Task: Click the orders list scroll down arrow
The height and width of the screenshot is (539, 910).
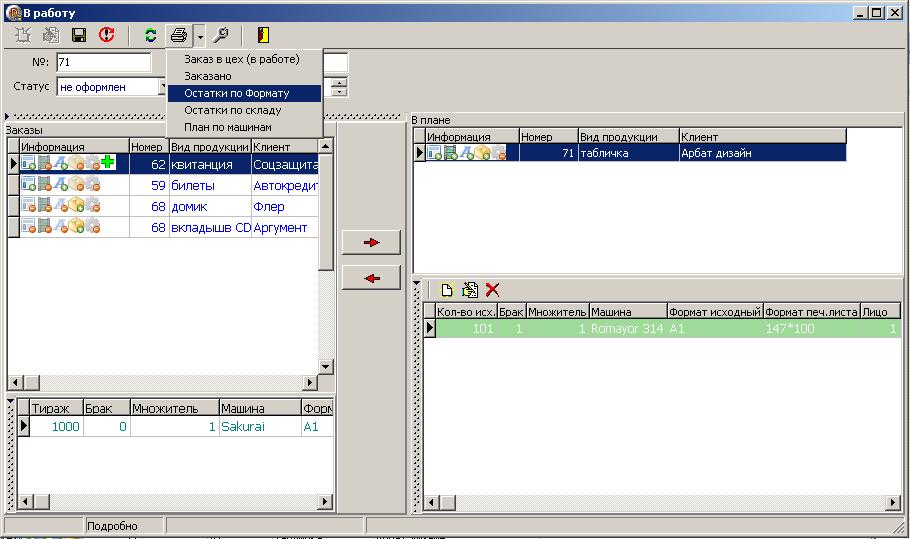Action: 326,367
